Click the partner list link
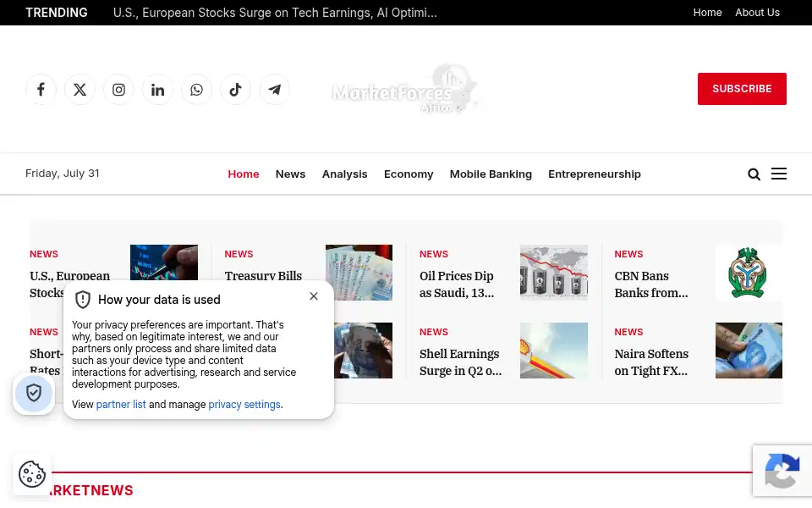The width and height of the screenshot is (812, 508). click(x=121, y=405)
